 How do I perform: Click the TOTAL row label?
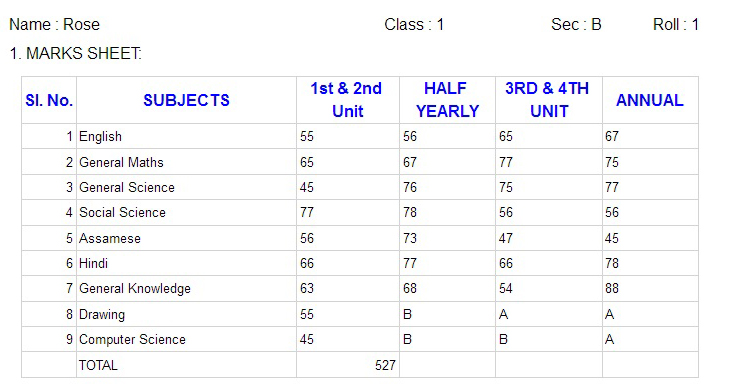pos(98,365)
